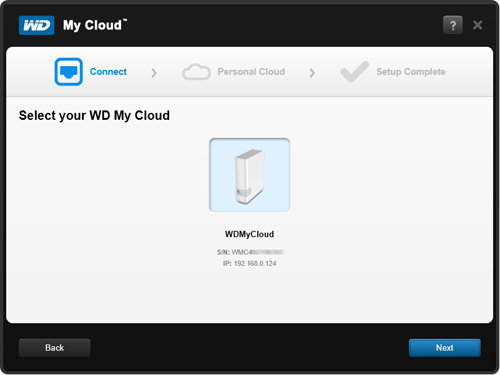500x375 pixels.
Task: Click the Personal Cloud cloud icon
Action: [x=196, y=72]
